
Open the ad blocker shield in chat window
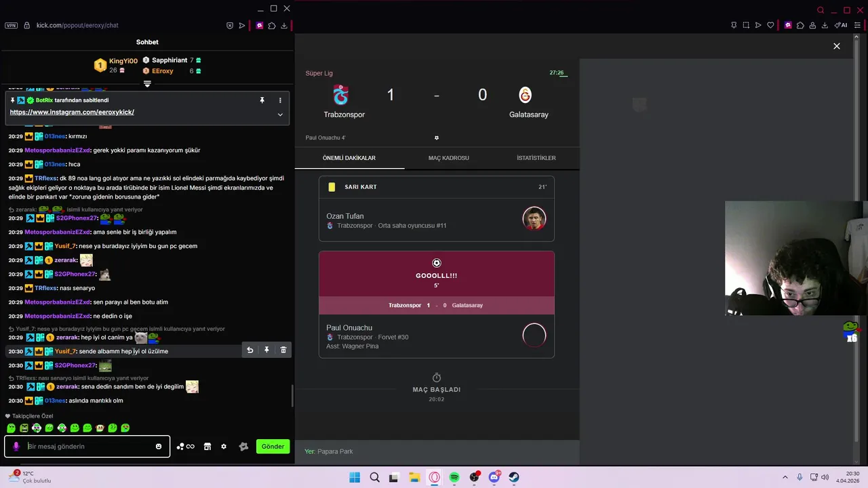(x=230, y=25)
